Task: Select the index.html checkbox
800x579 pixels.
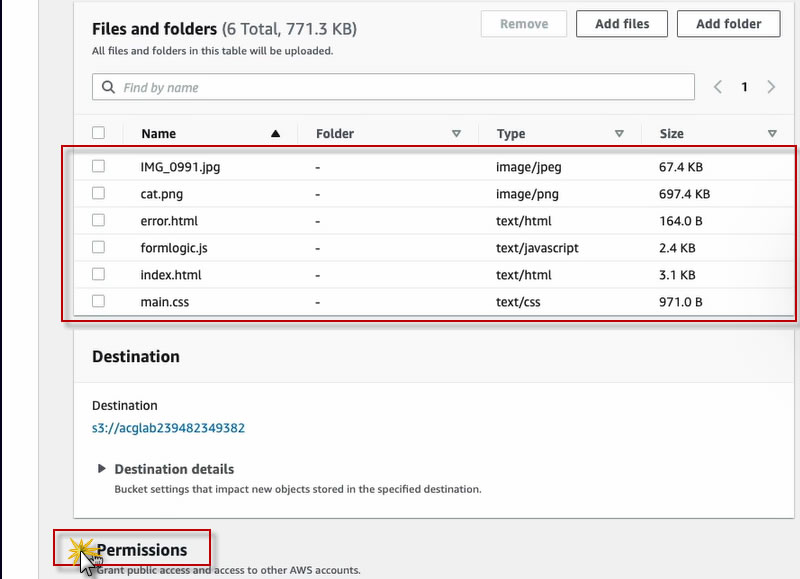Action: pos(98,274)
